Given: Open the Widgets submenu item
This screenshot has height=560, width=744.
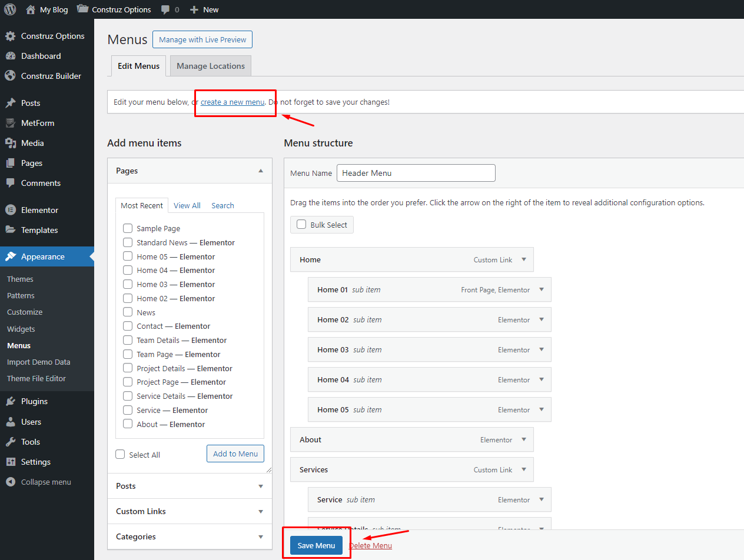Looking at the screenshot, I should point(21,329).
